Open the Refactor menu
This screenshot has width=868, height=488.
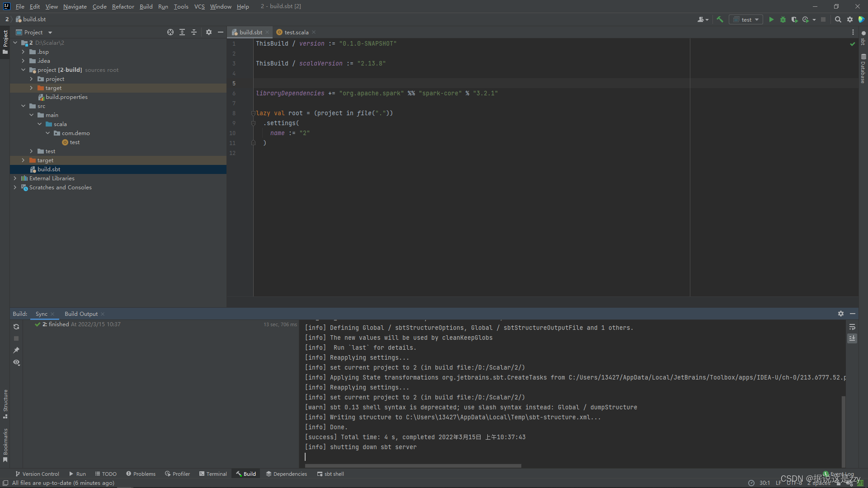(123, 6)
